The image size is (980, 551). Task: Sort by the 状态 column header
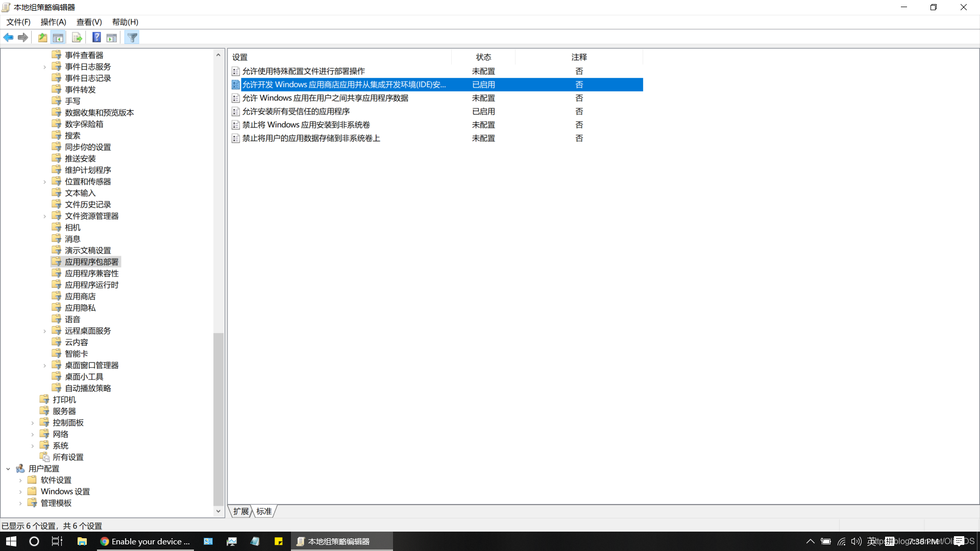[x=483, y=57]
